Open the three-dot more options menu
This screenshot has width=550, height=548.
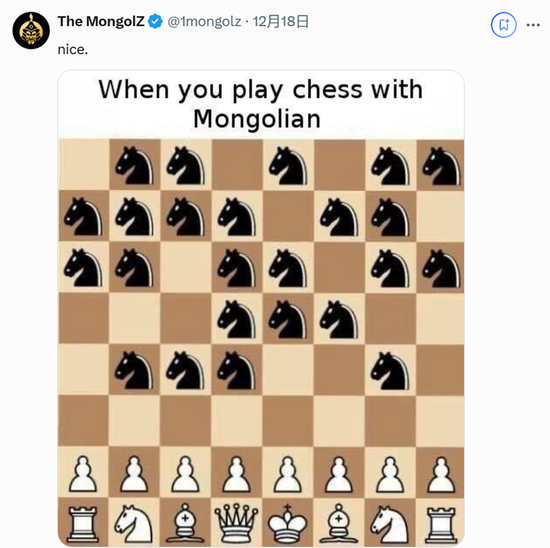click(x=533, y=25)
